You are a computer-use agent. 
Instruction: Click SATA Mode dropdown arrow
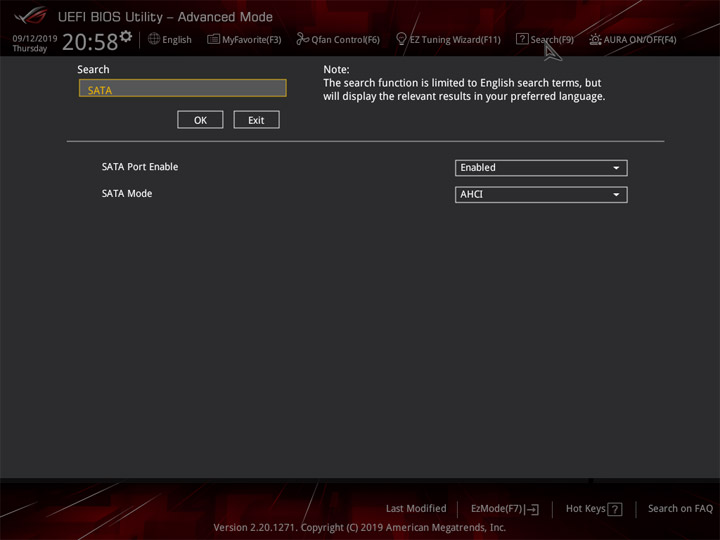point(616,195)
